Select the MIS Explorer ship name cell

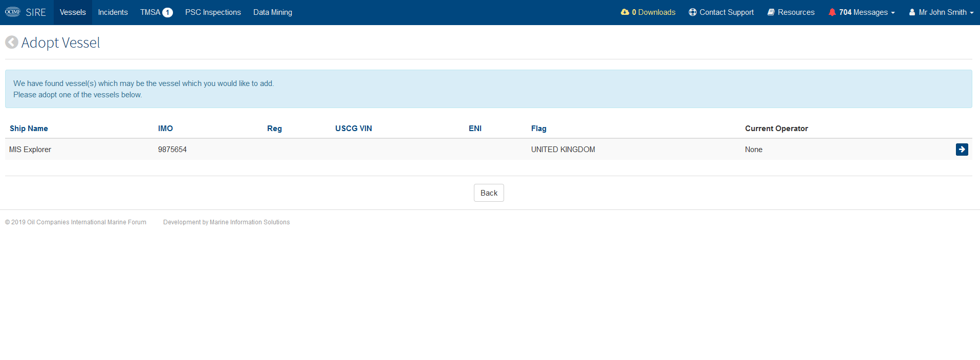pos(30,150)
